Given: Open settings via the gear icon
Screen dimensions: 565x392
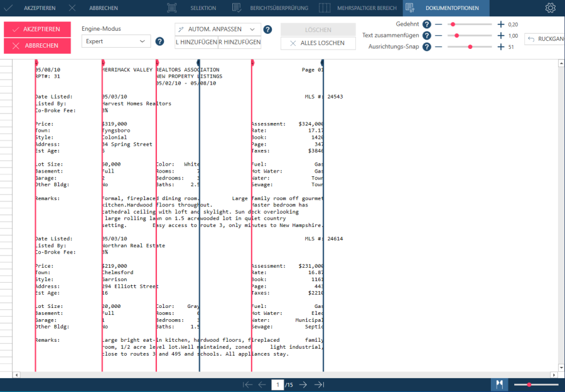Looking at the screenshot, I should (x=550, y=8).
